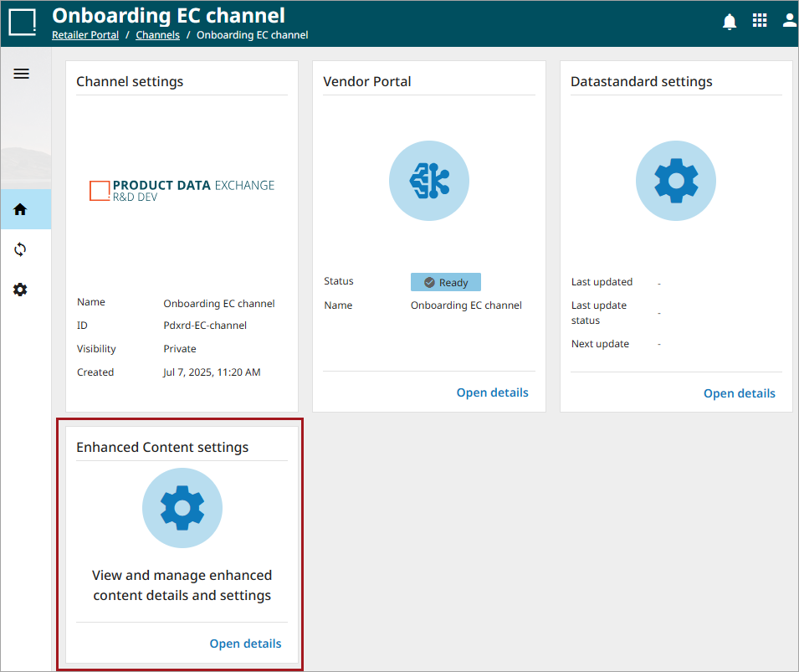Viewport: 799px width, 672px height.
Task: Expand the hamburger navigation menu
Action: coord(22,74)
